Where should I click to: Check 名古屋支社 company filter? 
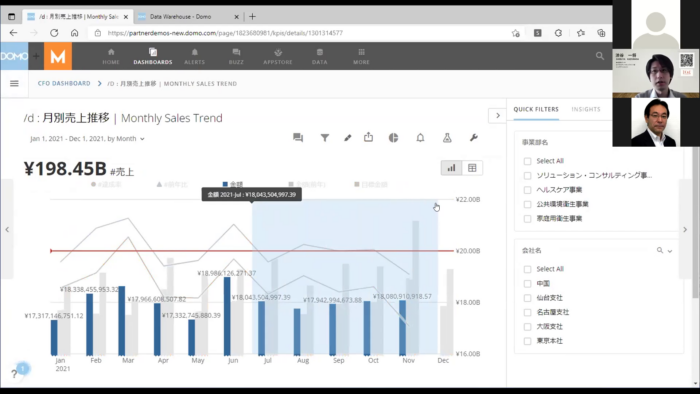coord(527,312)
